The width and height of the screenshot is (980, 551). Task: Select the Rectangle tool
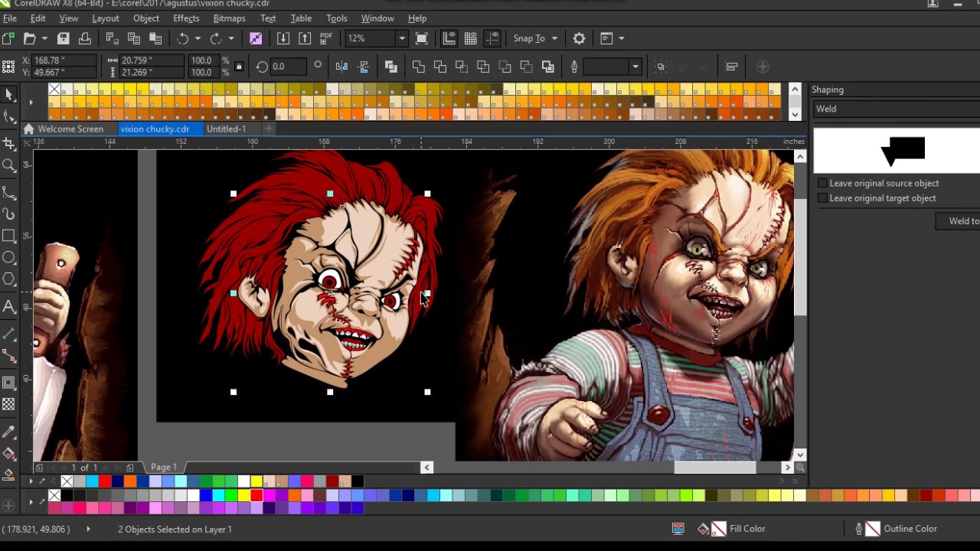(x=9, y=236)
